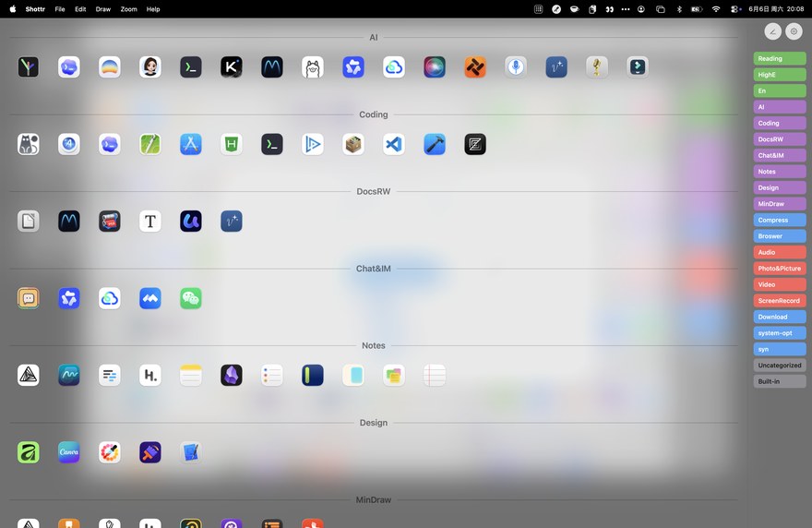This screenshot has width=812, height=528.
Task: Select the Uncategorized tag
Action: (780, 366)
